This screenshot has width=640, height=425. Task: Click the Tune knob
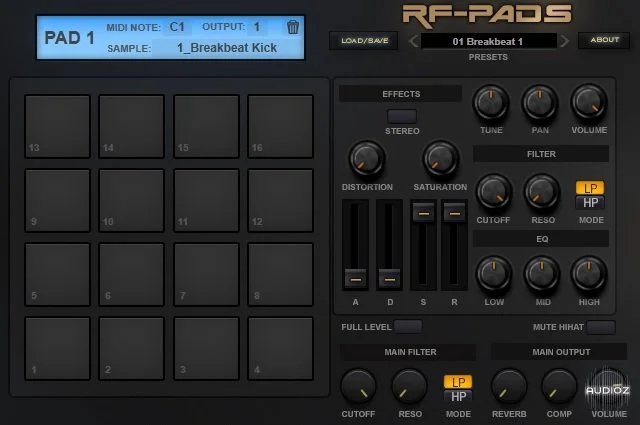[491, 103]
